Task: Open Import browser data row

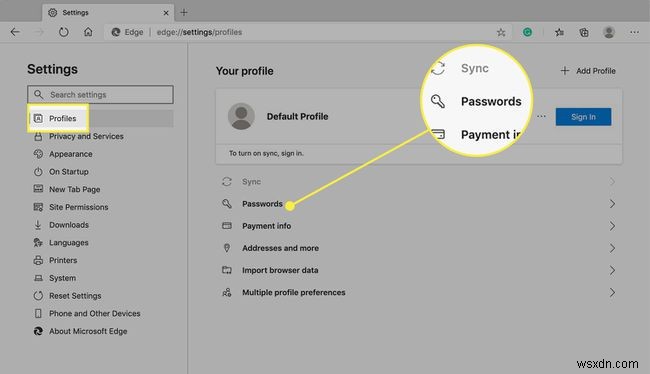Action: (419, 270)
